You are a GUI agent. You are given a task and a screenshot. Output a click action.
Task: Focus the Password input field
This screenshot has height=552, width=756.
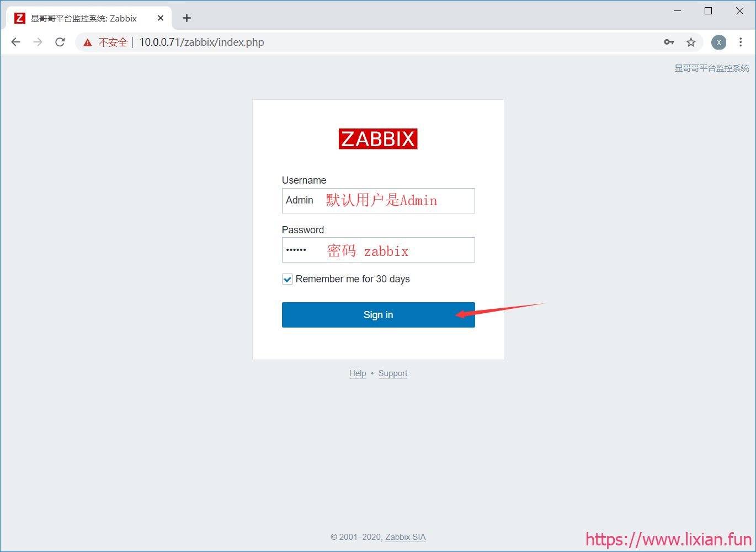[x=378, y=250]
